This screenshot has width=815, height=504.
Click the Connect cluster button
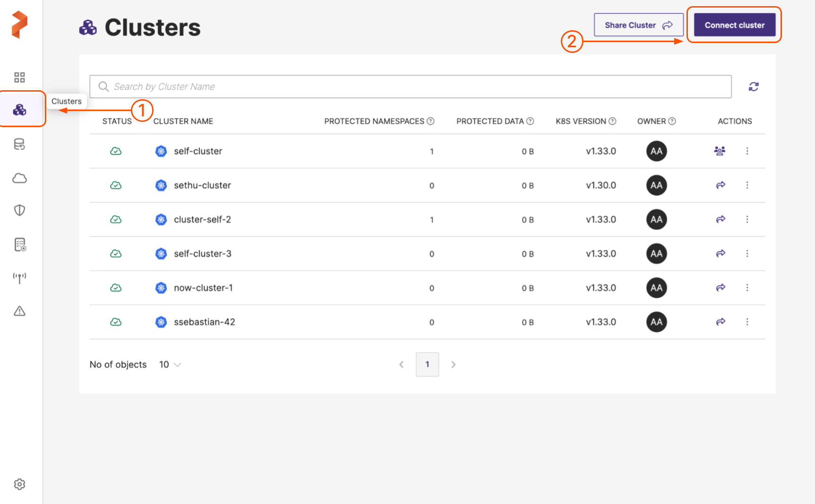(x=734, y=25)
